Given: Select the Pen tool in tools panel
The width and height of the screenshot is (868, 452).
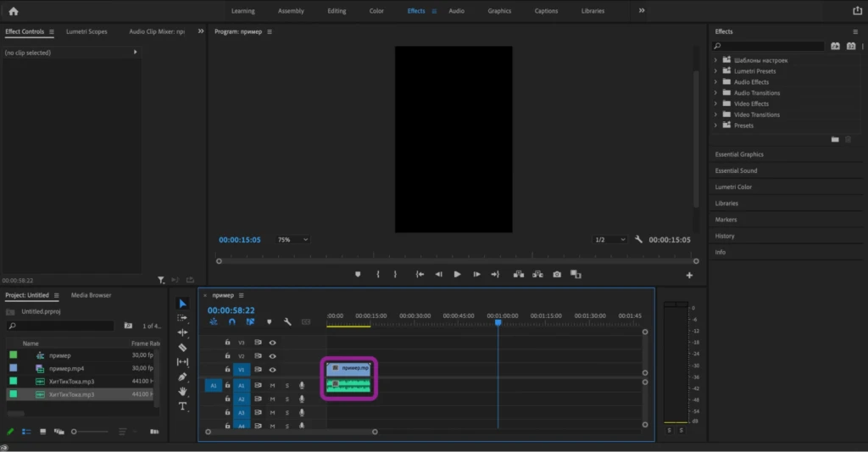Looking at the screenshot, I should click(183, 377).
